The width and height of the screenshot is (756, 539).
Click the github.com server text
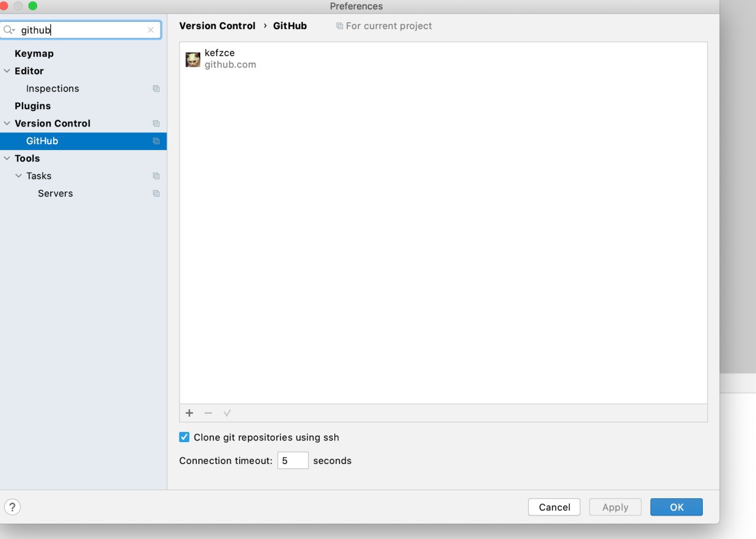click(x=230, y=65)
